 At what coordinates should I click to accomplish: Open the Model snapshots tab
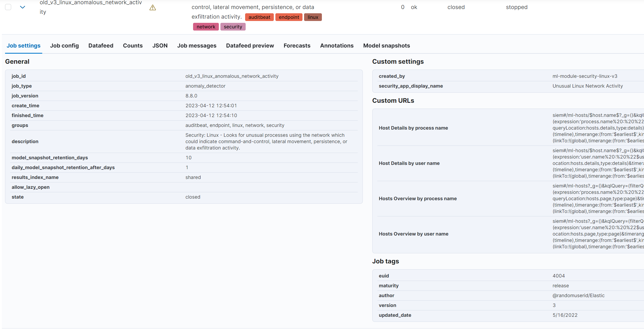(x=386, y=46)
